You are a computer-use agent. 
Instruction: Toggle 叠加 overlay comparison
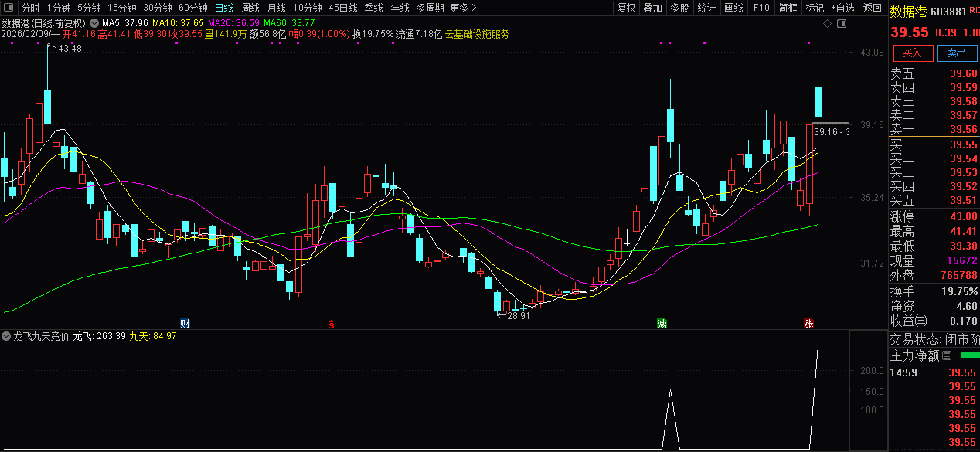653,8
